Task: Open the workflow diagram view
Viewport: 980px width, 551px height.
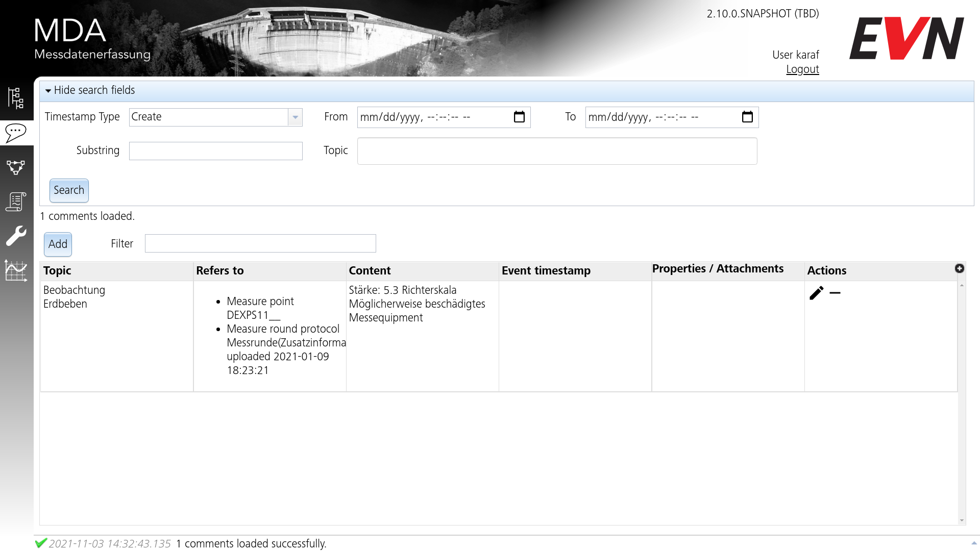Action: point(15,167)
